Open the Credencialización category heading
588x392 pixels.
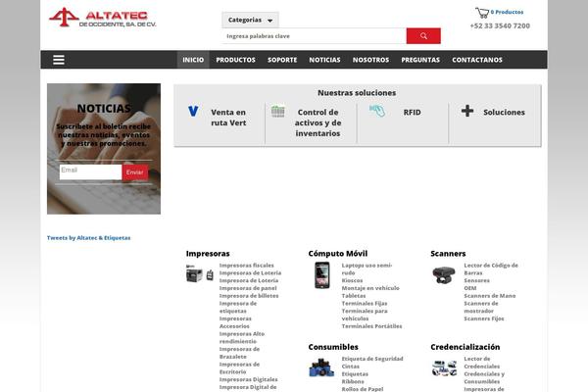465,347
